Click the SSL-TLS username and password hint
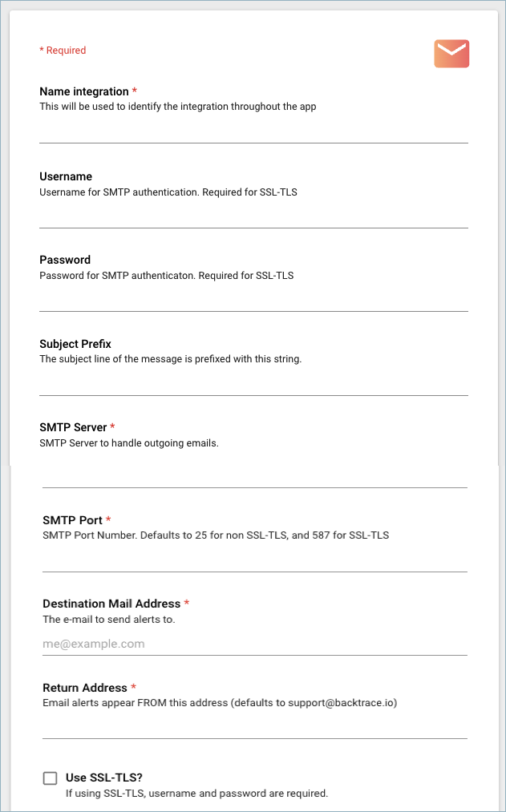The image size is (506, 812). 196,794
